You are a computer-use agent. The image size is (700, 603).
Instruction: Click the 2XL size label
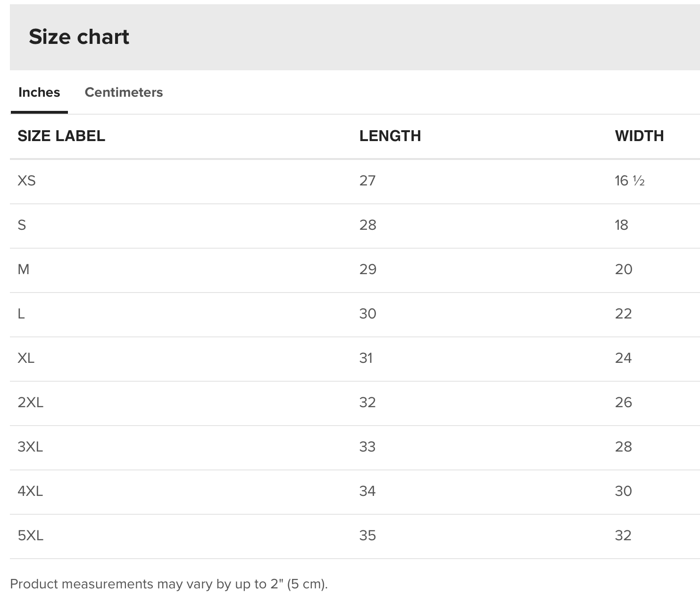coord(30,402)
